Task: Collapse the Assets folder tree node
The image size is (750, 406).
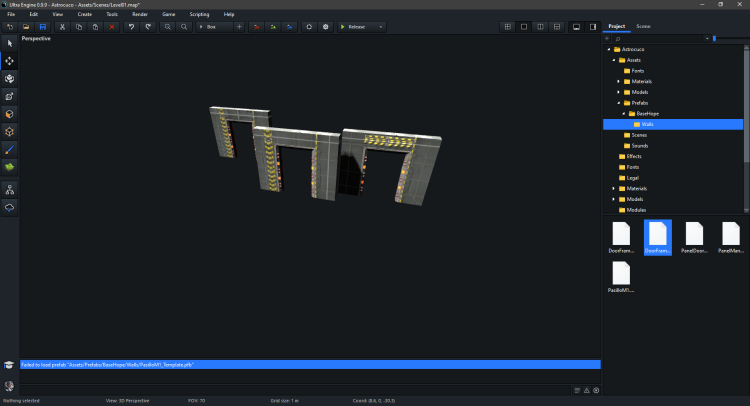Action: (x=612, y=60)
